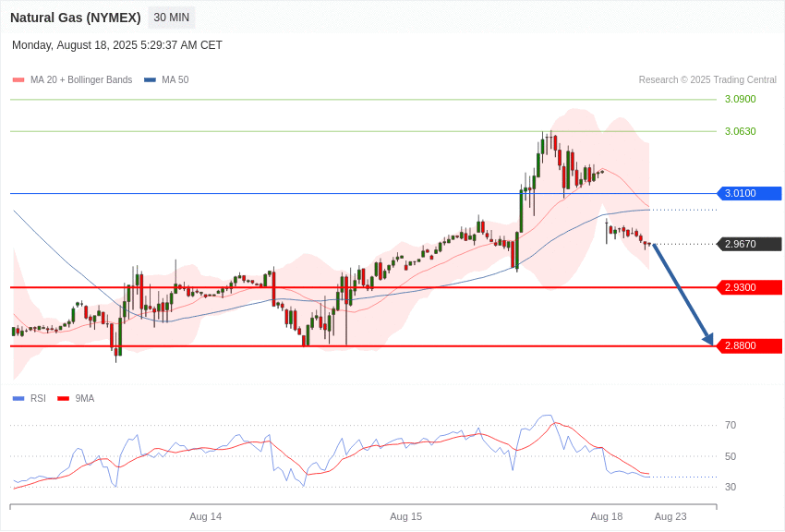The image size is (785, 532).
Task: Click the red 2.9300 support price tag
Action: click(750, 288)
